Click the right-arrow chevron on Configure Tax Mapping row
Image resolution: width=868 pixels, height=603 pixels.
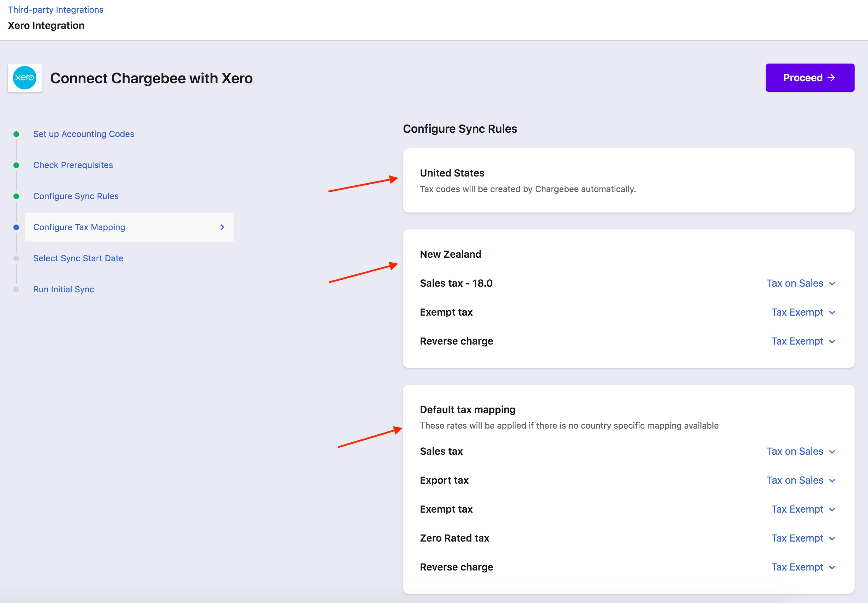(222, 227)
